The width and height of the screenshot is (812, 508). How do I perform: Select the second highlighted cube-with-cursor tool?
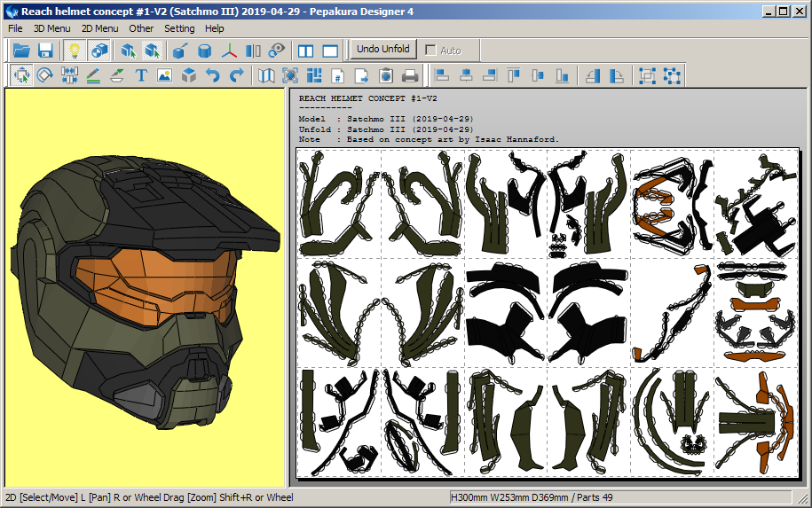tap(153, 51)
